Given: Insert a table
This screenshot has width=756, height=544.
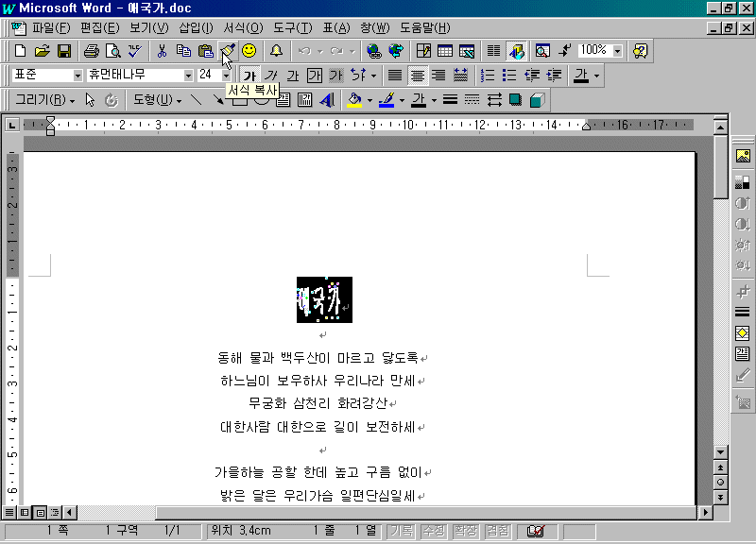Looking at the screenshot, I should (x=445, y=51).
